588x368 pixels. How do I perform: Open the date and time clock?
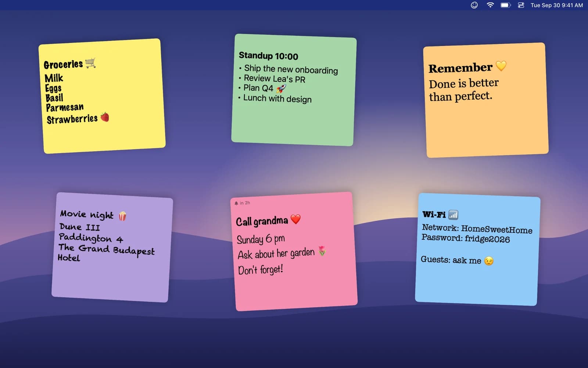(557, 5)
